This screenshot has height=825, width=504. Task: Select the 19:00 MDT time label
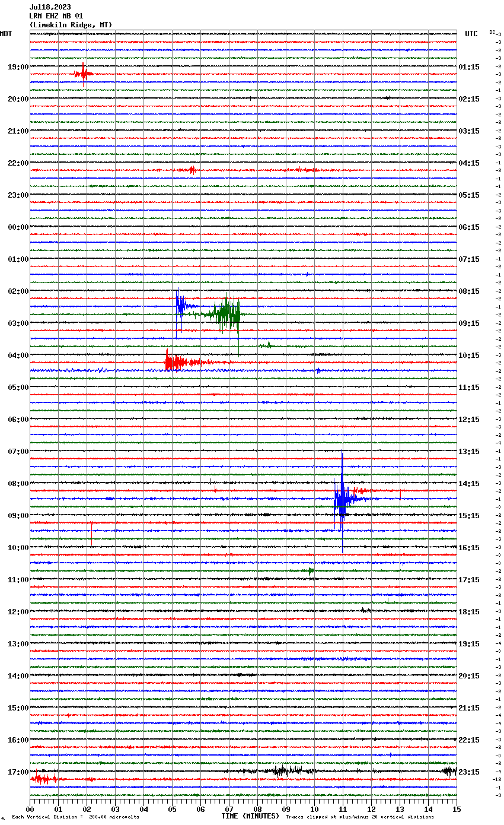[18, 67]
